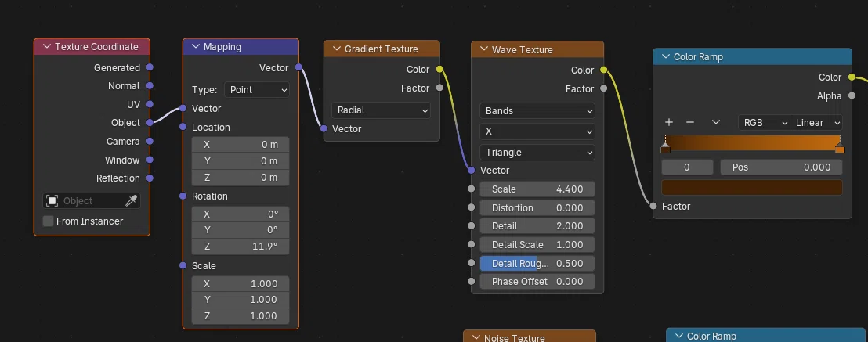Collapse the upper Color Ramp node
Image resolution: width=868 pixels, height=342 pixels.
tap(665, 56)
